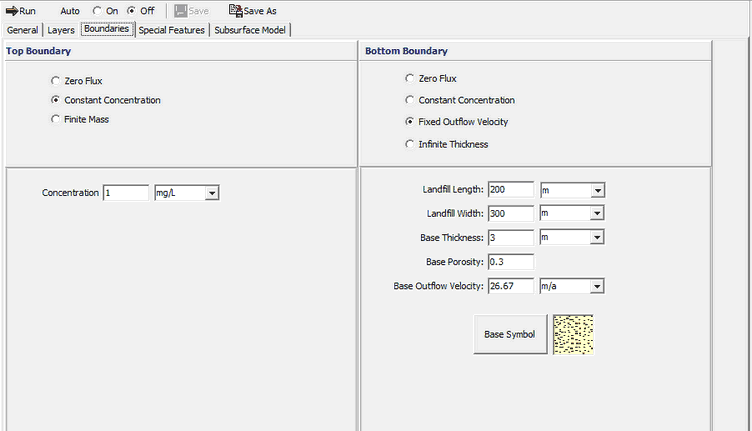Choose Finite Mass top boundary option
The height and width of the screenshot is (431, 752).
coord(55,119)
